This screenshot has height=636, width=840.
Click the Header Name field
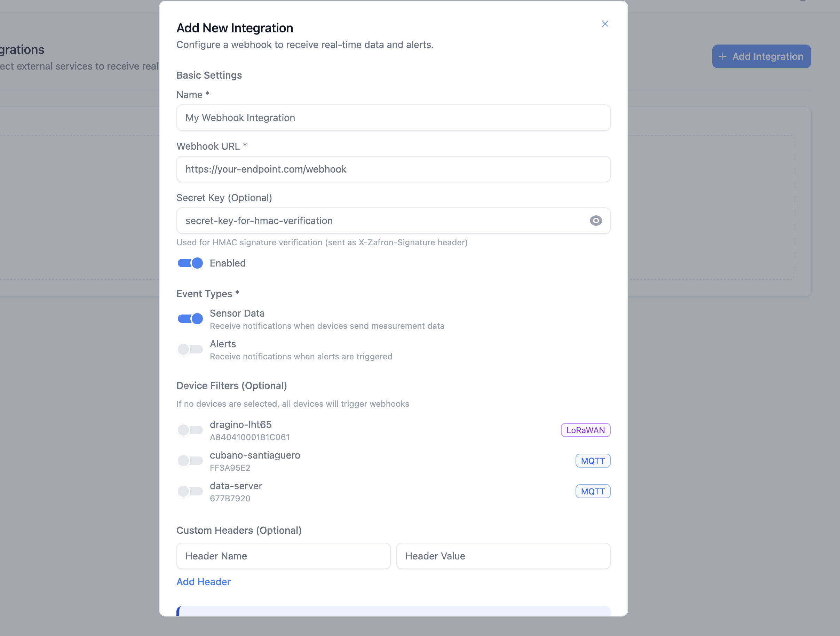(283, 556)
